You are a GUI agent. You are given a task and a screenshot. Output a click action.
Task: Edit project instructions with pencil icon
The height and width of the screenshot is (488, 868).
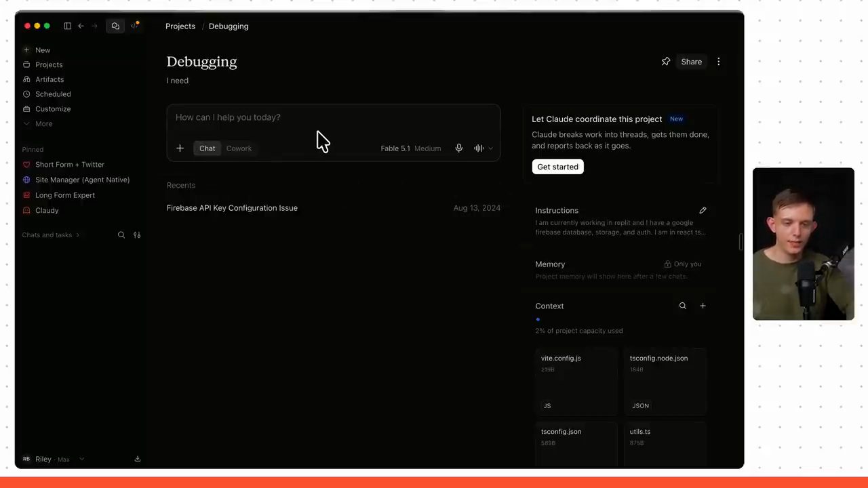(703, 210)
